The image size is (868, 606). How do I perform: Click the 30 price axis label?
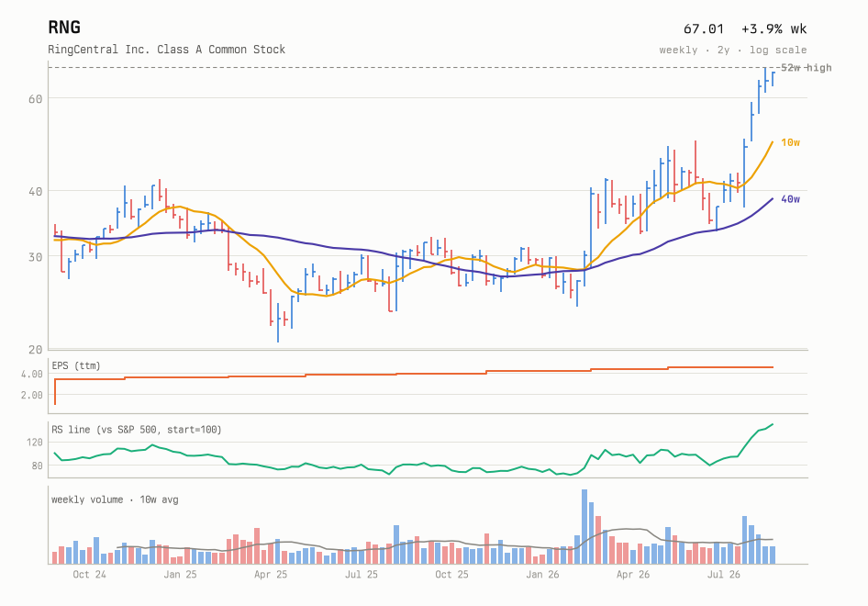(35, 256)
